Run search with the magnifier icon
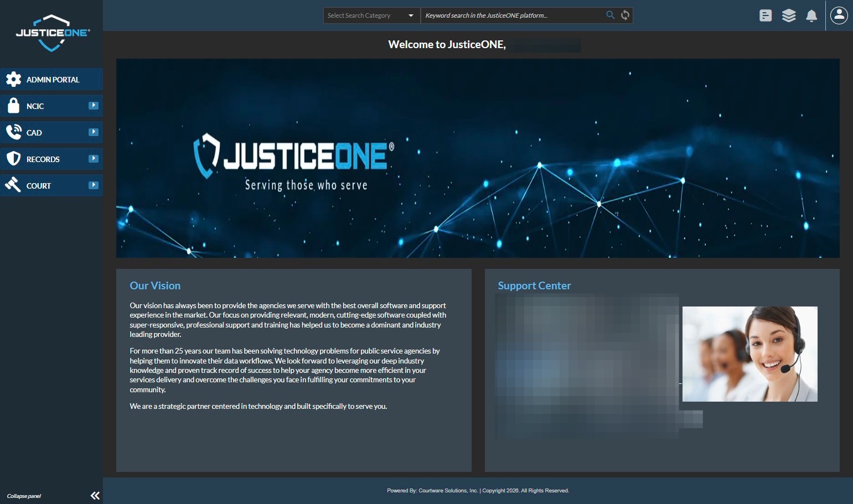This screenshot has width=853, height=504. pyautogui.click(x=610, y=15)
